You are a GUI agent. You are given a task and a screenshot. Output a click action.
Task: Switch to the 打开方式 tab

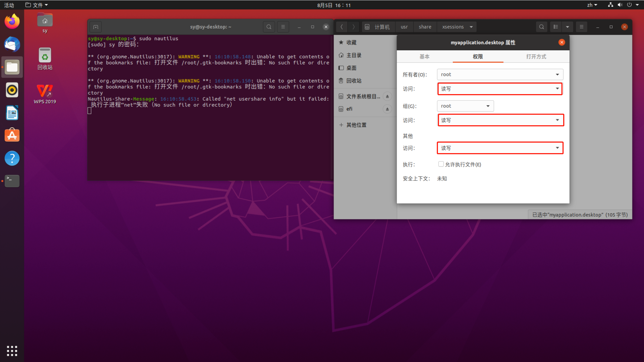(x=536, y=56)
